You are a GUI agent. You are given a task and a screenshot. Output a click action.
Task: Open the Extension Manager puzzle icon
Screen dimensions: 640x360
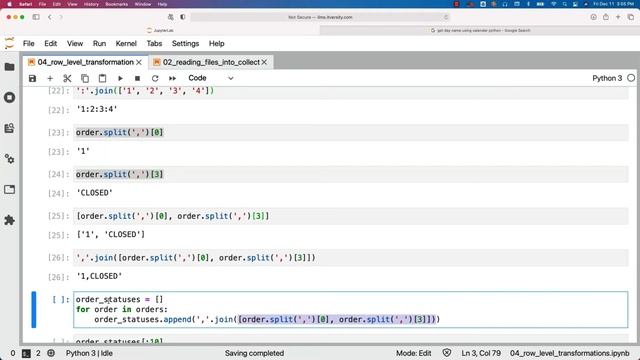pyautogui.click(x=9, y=220)
